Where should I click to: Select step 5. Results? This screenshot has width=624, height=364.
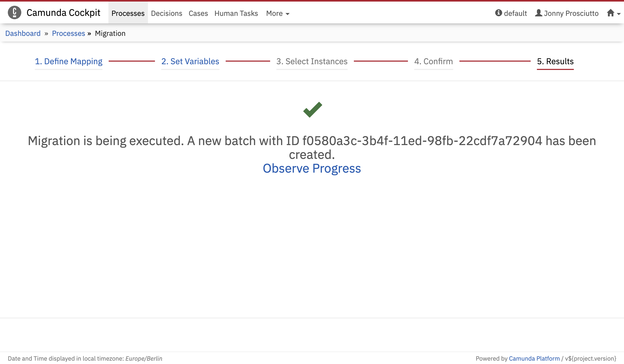click(555, 61)
